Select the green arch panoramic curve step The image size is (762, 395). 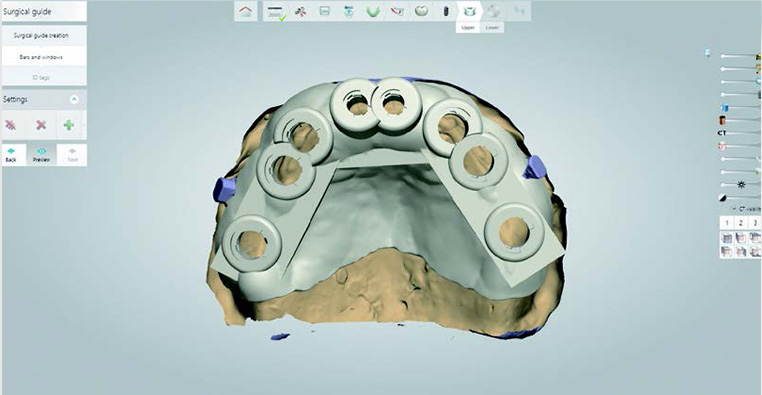[x=373, y=12]
